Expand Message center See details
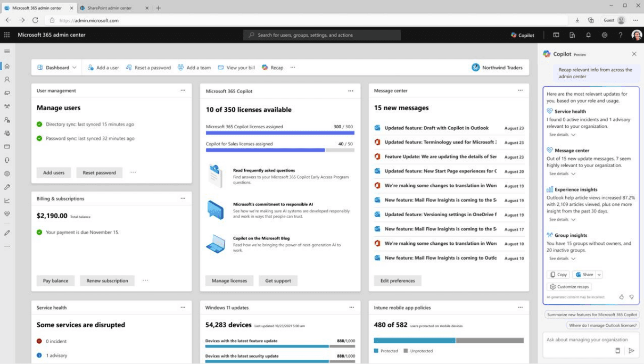 [x=562, y=173]
